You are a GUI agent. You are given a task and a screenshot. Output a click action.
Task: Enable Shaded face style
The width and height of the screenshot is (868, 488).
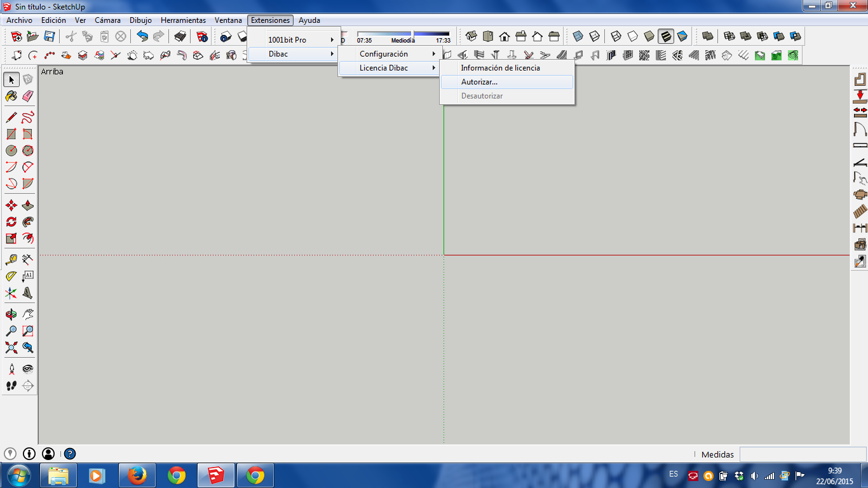[x=649, y=36]
